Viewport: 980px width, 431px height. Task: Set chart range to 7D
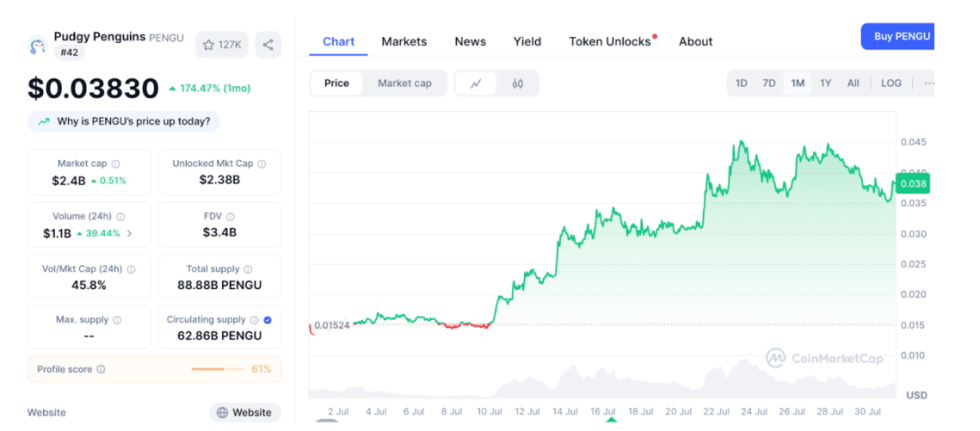(769, 84)
